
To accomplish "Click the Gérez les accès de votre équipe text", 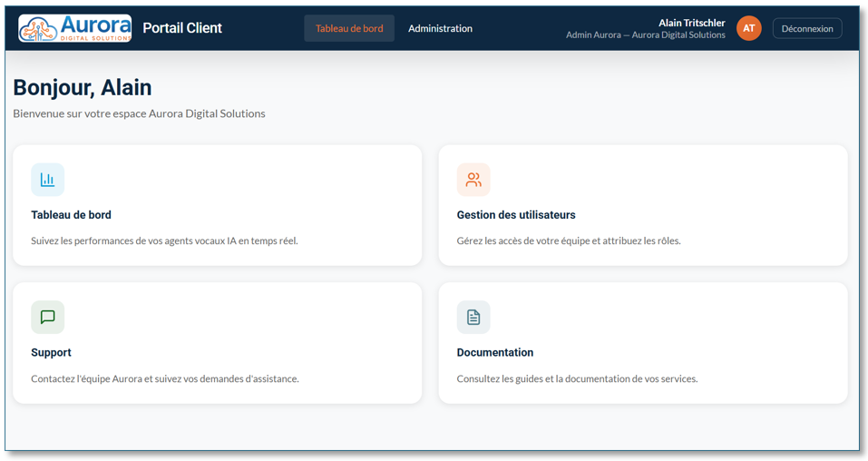I will pos(569,241).
